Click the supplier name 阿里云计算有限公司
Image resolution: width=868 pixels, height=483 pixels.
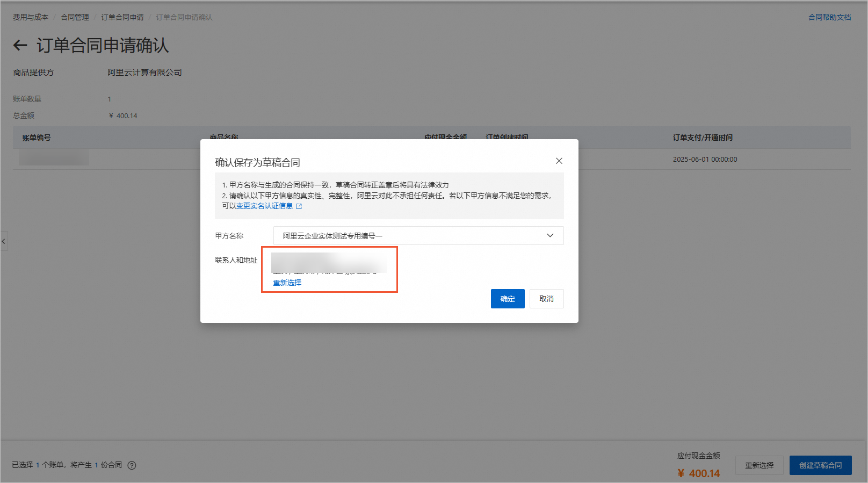coord(144,73)
